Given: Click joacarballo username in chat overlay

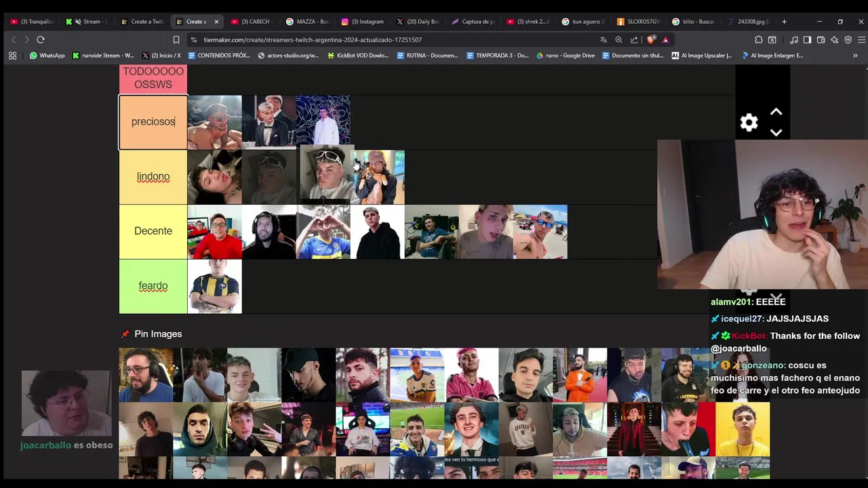Looking at the screenshot, I should click(45, 445).
